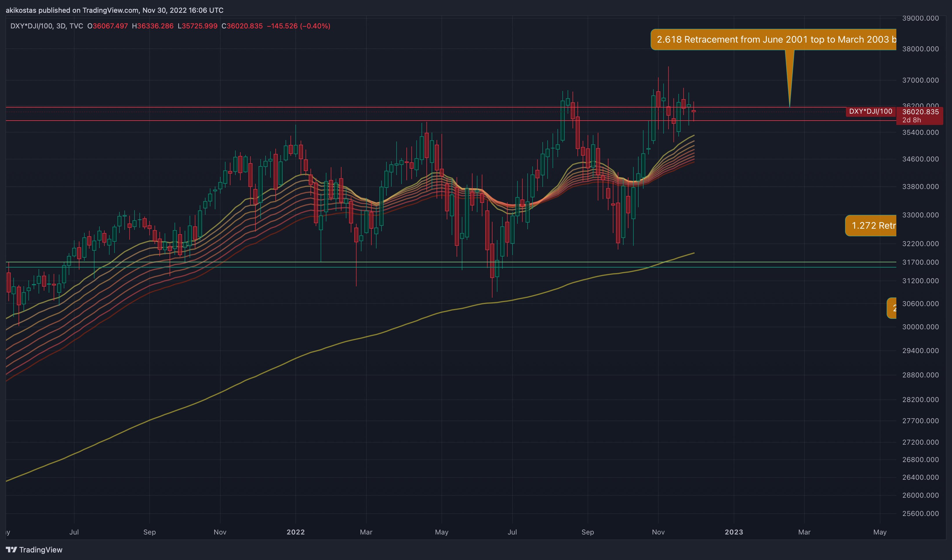
Task: Click the last 'Nov' label before 2023
Action: [658, 532]
